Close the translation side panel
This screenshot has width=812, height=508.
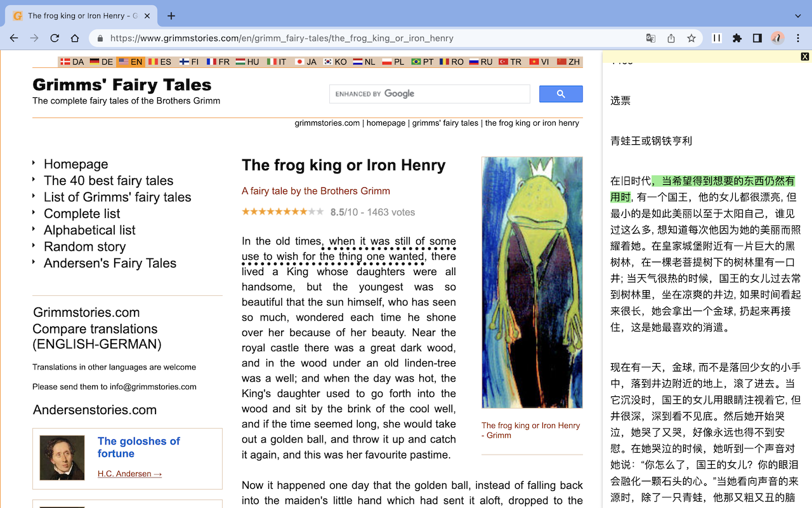pos(805,57)
